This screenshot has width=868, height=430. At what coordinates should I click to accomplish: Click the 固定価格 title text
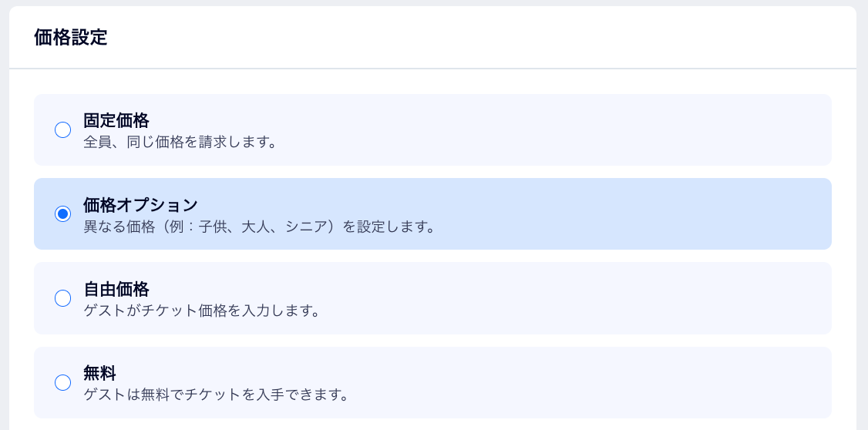coord(116,120)
